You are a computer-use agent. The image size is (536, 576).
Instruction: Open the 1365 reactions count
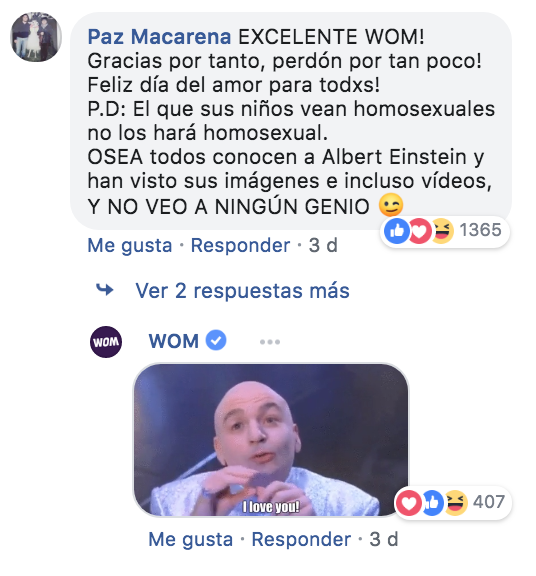point(480,230)
